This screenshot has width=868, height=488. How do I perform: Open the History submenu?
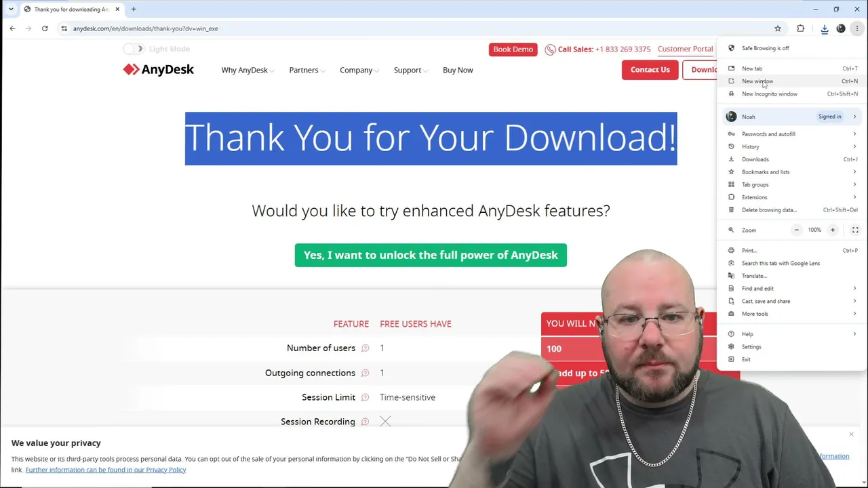791,146
